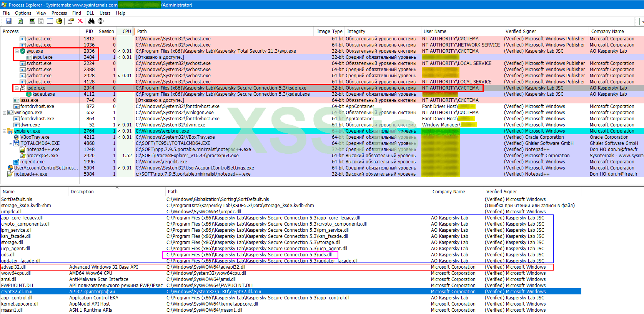Screen dimensions: 644x314
Task: Click the binoculars Find Handle icon
Action: pos(91,21)
